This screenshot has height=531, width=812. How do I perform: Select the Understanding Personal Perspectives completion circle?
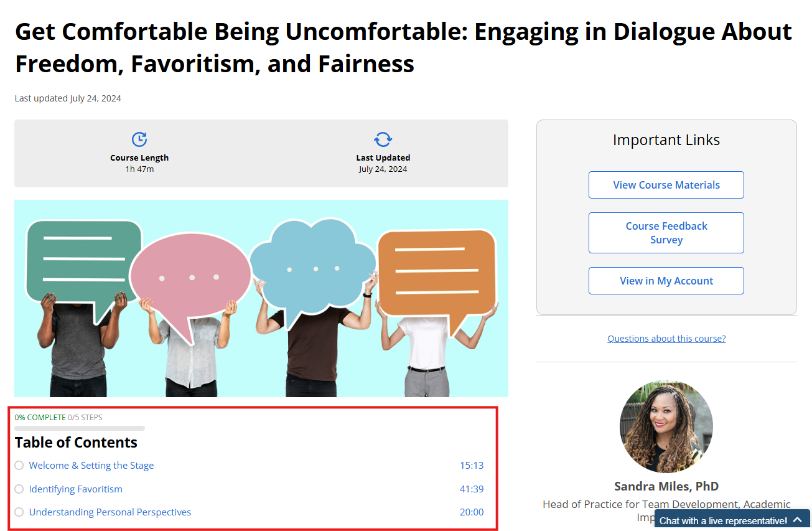pyautogui.click(x=19, y=512)
